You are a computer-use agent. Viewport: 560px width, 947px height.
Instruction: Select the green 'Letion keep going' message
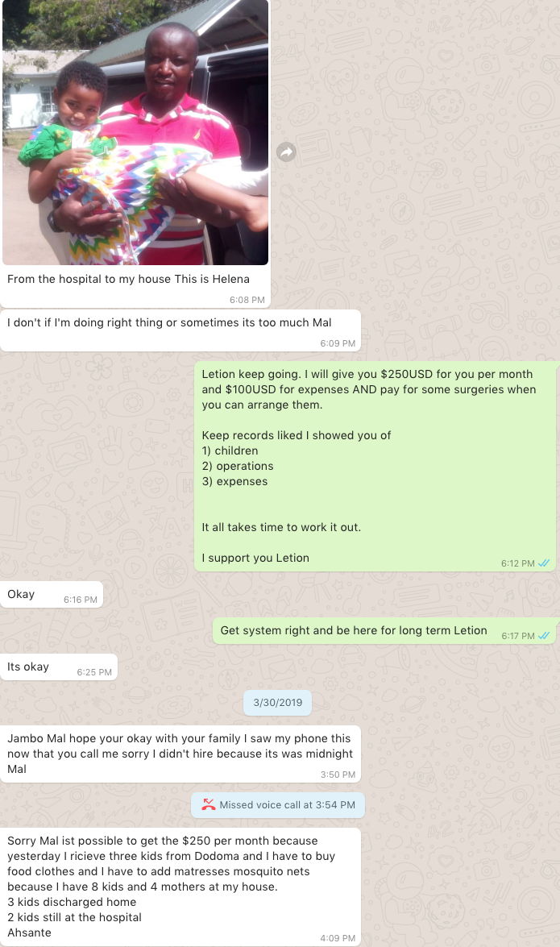click(x=375, y=467)
